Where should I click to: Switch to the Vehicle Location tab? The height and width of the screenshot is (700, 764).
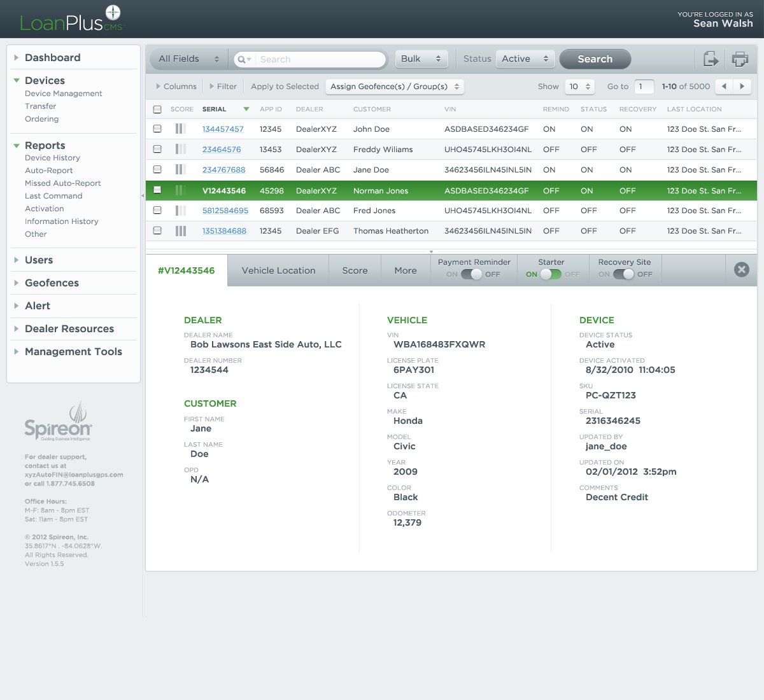(x=278, y=270)
